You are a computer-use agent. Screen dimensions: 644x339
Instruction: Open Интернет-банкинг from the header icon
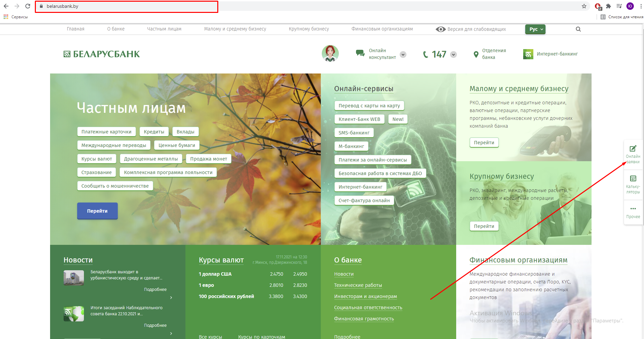(528, 54)
